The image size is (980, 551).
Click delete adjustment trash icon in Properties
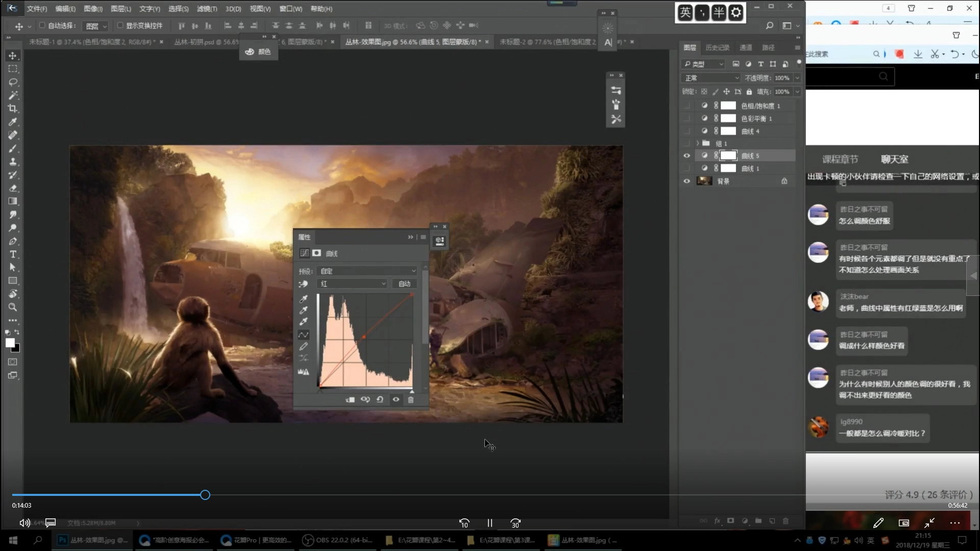pos(411,400)
